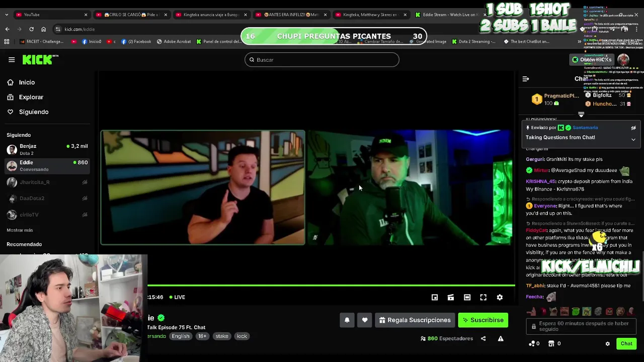Open the browser apps grid icon
Image resolution: width=644 pixels, height=362 pixels.
pos(7,42)
